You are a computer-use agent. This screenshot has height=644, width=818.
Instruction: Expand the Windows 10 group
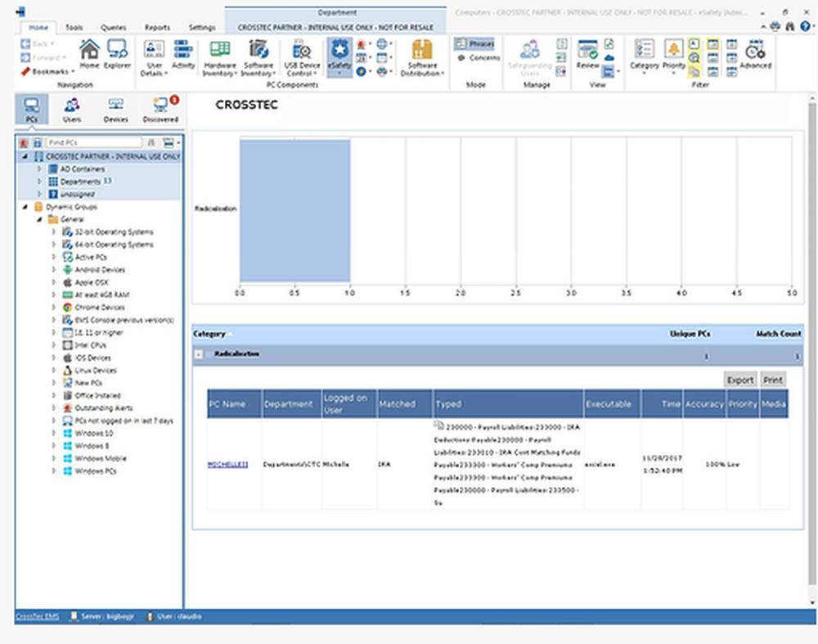pos(54,433)
